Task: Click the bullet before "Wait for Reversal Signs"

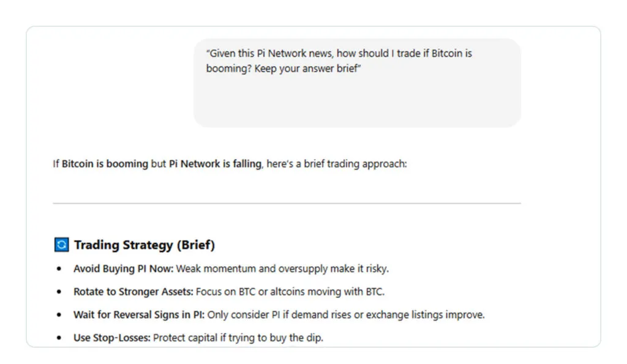Action: (59, 314)
